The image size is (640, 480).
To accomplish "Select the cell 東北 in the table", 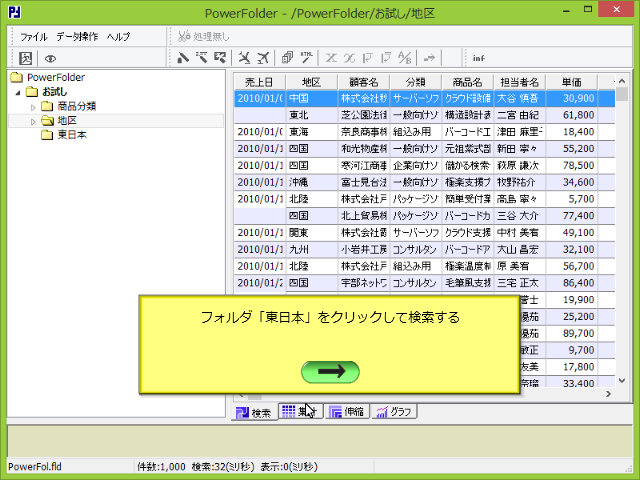I will 312,115.
